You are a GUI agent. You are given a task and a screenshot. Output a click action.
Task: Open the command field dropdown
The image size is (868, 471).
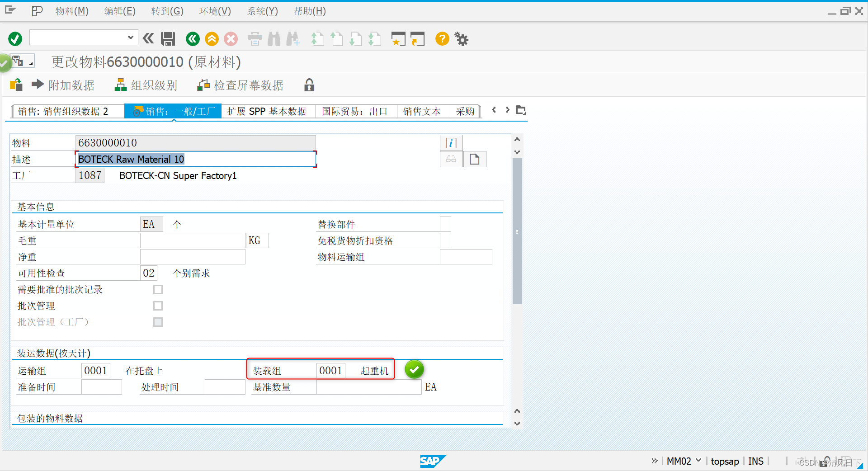tap(130, 38)
